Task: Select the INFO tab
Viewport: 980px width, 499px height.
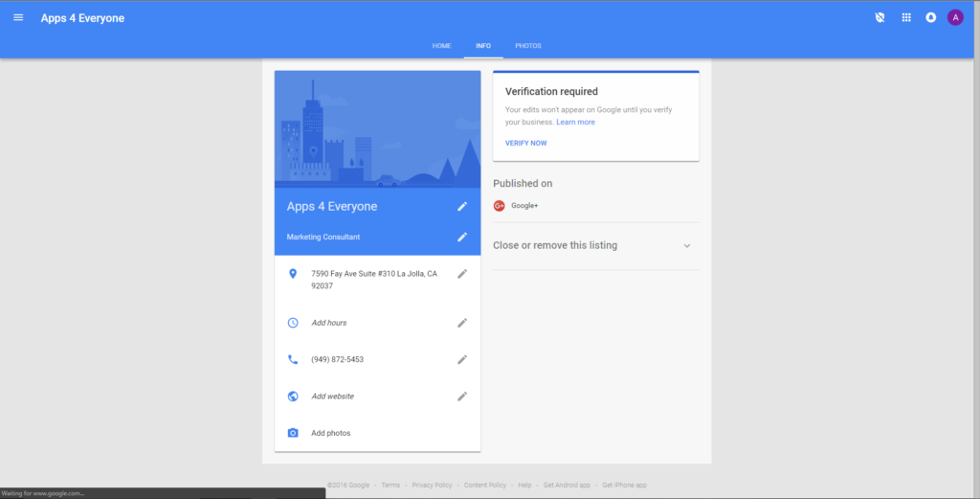Action: pos(483,46)
